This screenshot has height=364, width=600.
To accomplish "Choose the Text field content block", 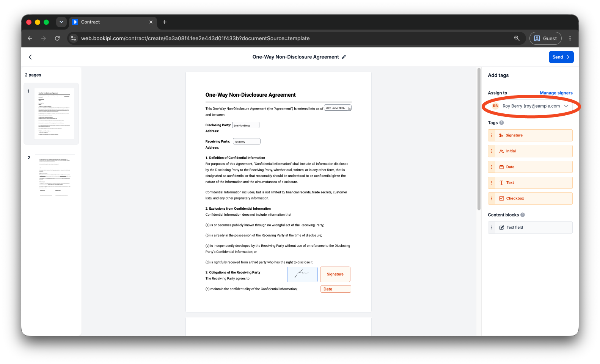I will 530,227.
